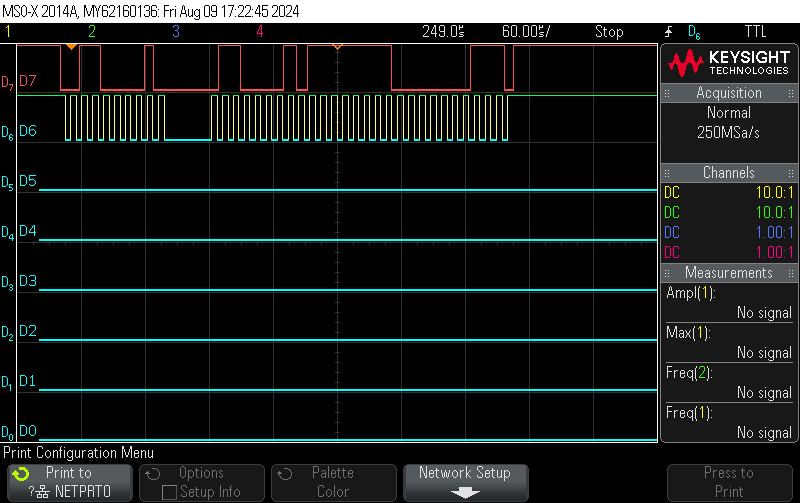Select the D0 digital channel label
The image size is (800, 503).
(x=28, y=431)
